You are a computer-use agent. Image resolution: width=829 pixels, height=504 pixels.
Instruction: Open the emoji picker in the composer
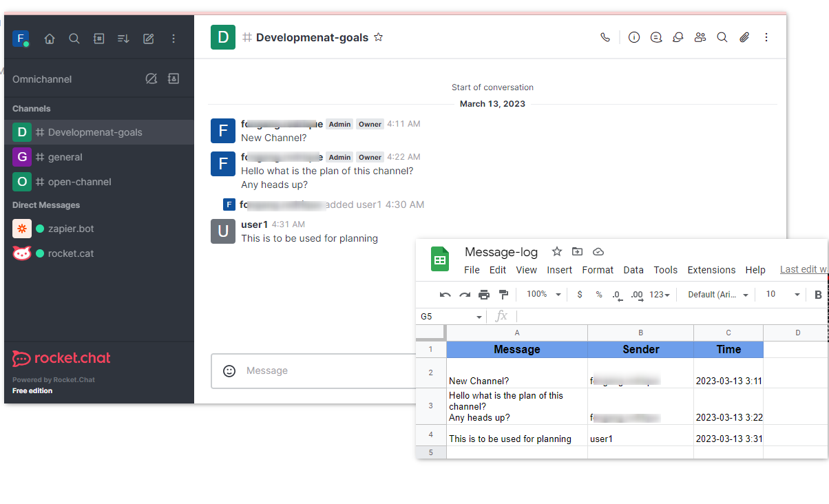click(x=229, y=370)
